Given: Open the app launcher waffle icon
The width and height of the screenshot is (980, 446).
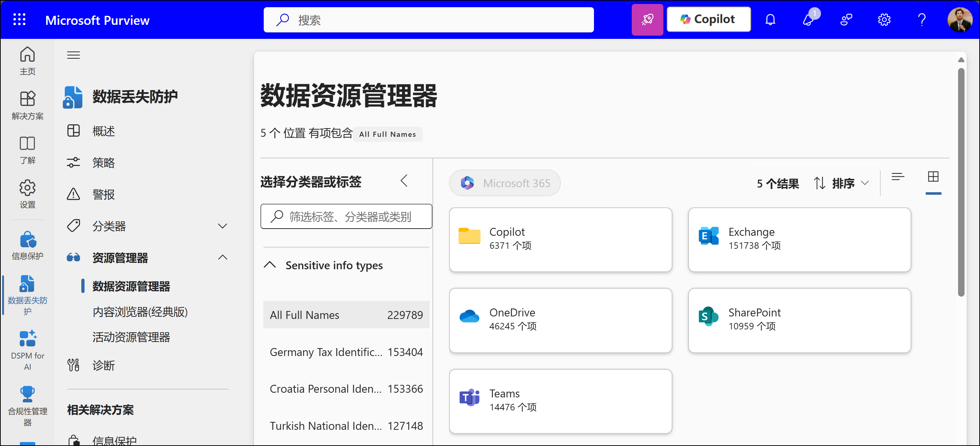Looking at the screenshot, I should (19, 20).
